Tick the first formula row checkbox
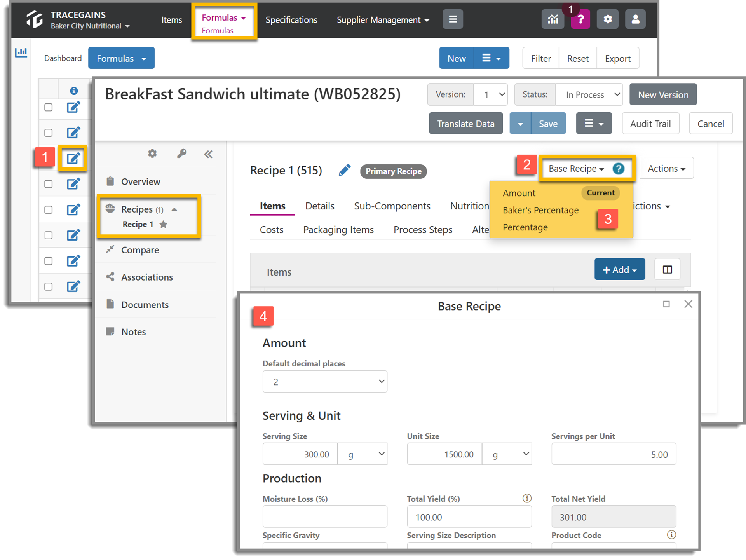746x560 pixels. pyautogui.click(x=49, y=107)
